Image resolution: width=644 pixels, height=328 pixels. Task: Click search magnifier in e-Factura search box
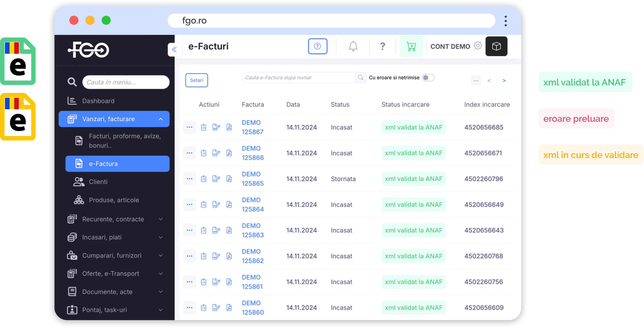(x=361, y=78)
